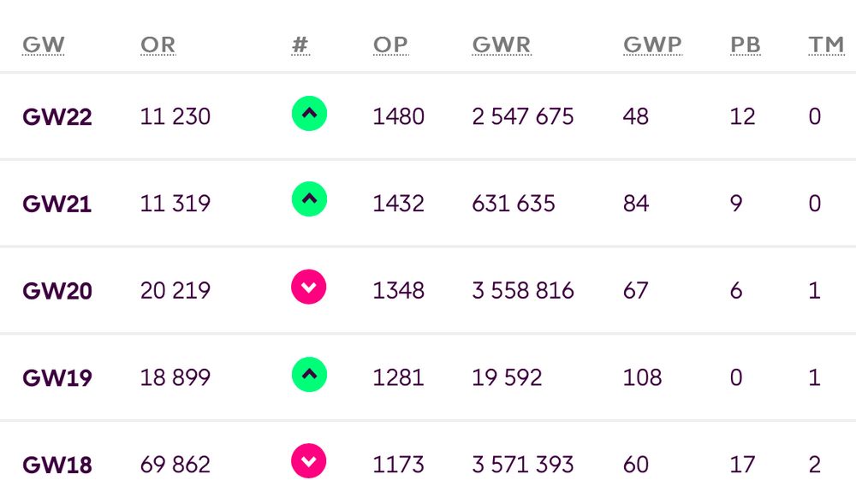Select the GWP column header

[x=652, y=44]
